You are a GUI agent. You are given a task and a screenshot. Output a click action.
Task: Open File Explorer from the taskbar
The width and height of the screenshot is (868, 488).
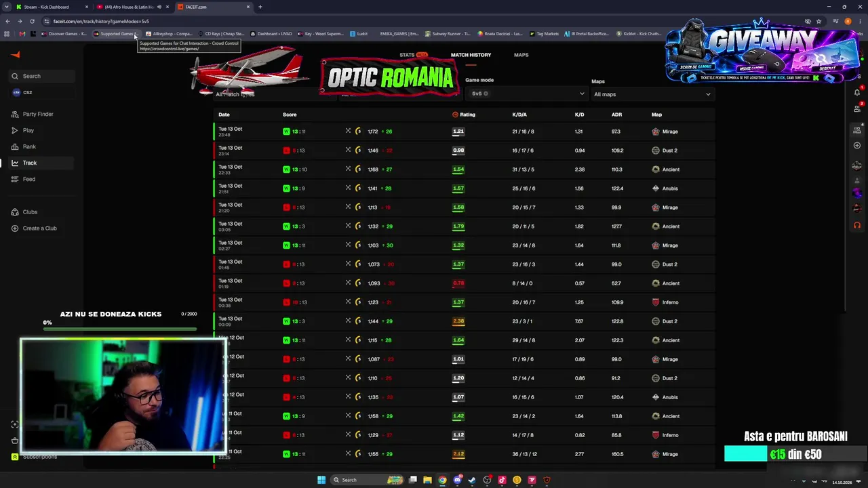427,480
